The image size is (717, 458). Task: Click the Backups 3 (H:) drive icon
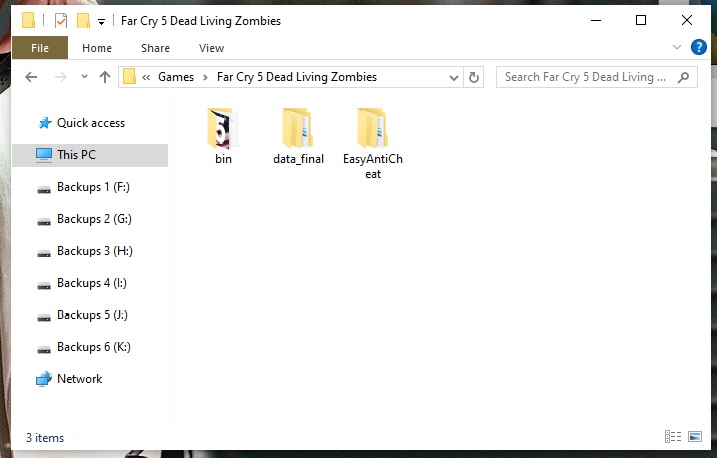tap(44, 253)
